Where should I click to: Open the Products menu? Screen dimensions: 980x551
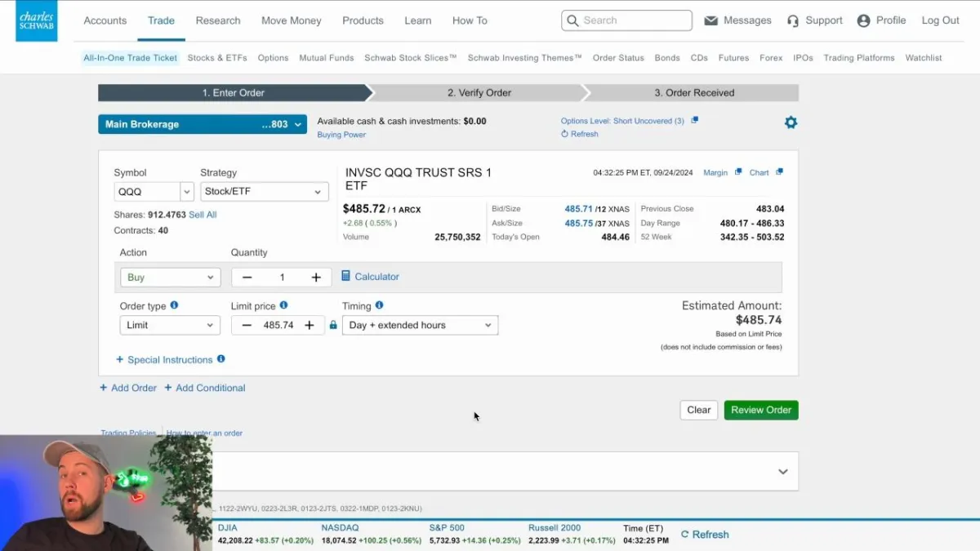click(x=363, y=20)
